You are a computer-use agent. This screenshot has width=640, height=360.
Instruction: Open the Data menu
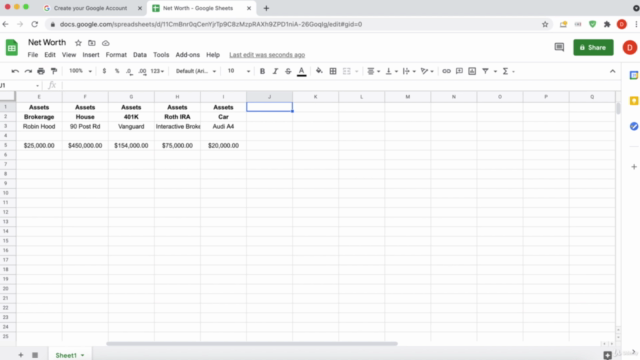point(140,55)
